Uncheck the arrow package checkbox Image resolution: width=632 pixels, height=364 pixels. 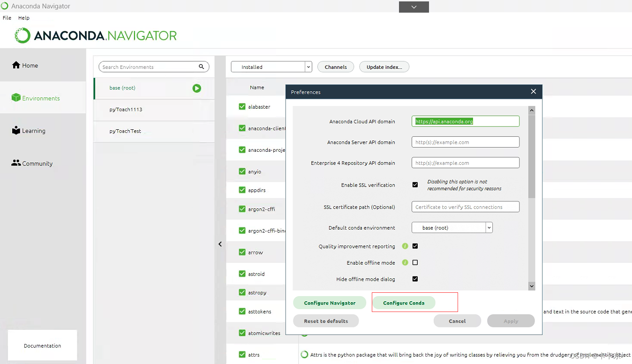point(242,252)
